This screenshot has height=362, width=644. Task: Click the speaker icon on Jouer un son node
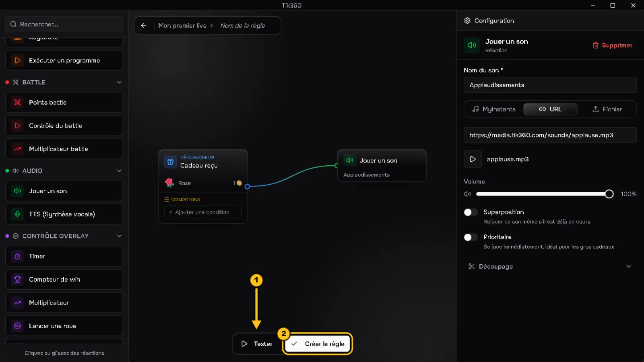[x=350, y=160]
